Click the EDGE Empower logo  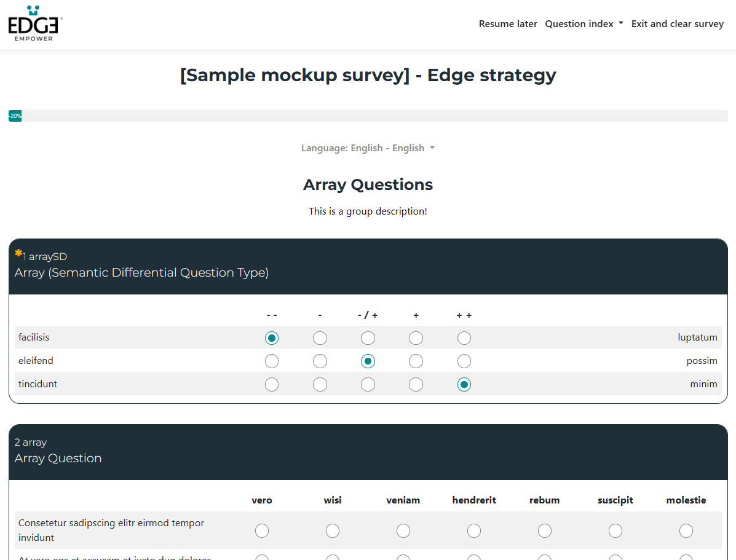[x=35, y=24]
